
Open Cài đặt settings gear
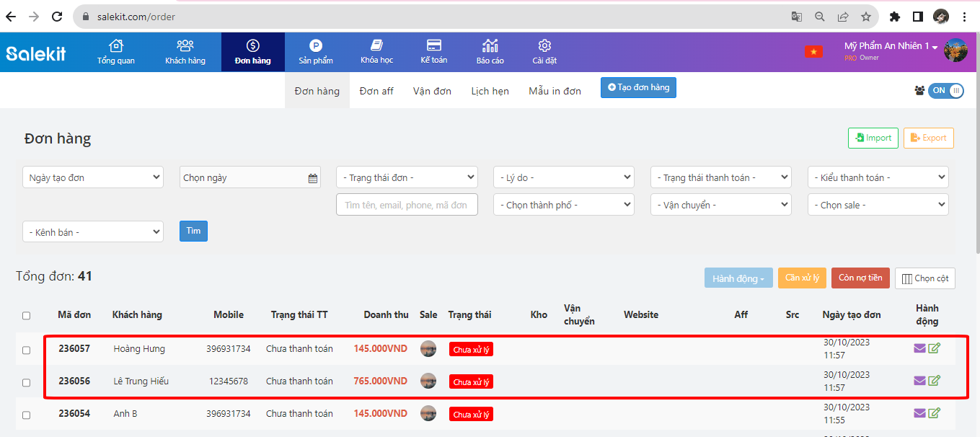tap(544, 45)
